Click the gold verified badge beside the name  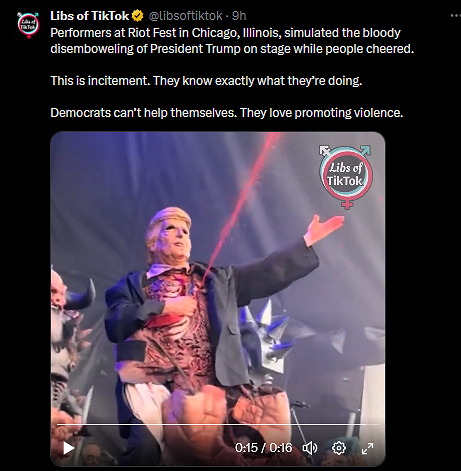click(x=138, y=16)
